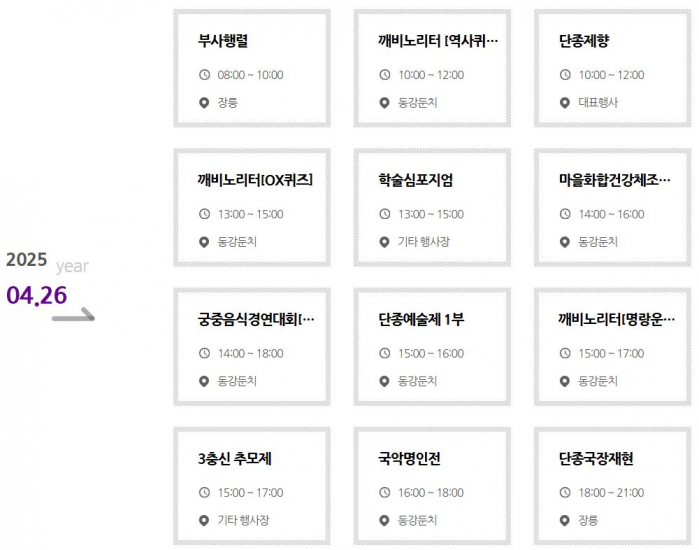Click the clock icon in 국악명인전 card
Viewport: 699px width, 550px height.
point(385,493)
